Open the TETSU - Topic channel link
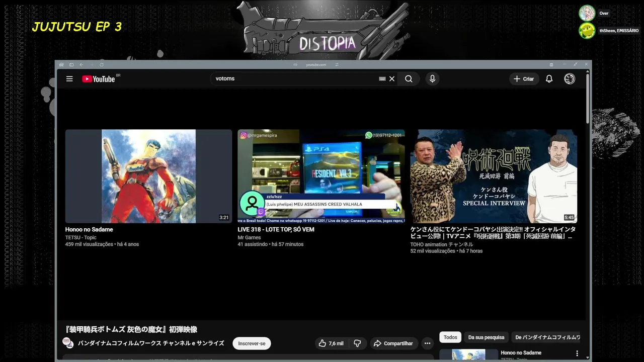The height and width of the screenshot is (362, 644). click(x=80, y=238)
